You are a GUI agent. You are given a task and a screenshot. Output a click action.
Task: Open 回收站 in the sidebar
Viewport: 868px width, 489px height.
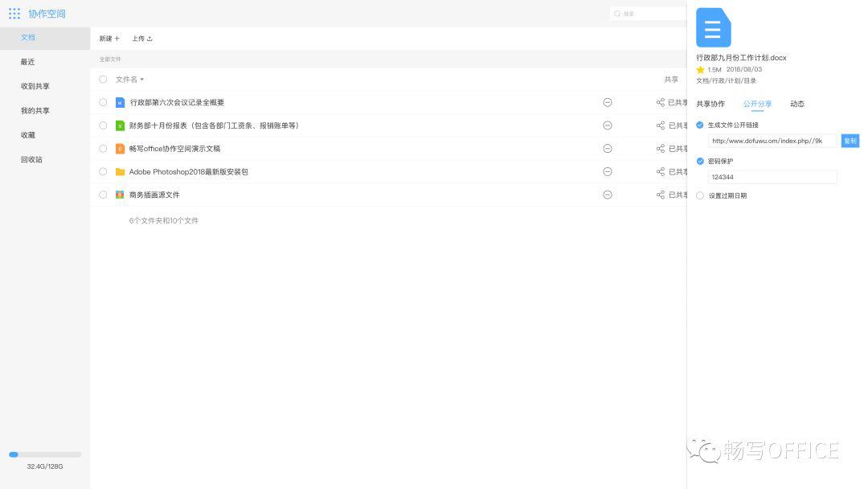(31, 159)
